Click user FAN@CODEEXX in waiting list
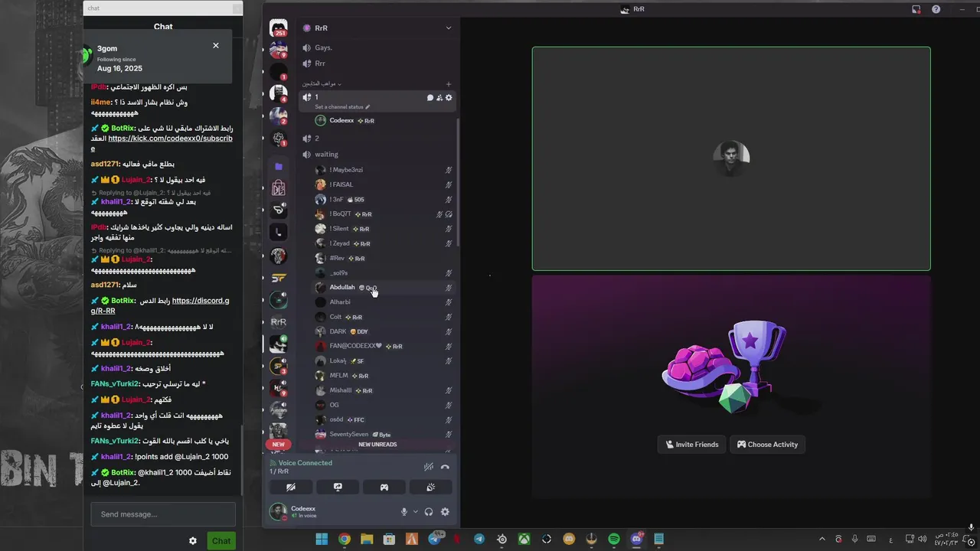The image size is (980, 551). 383,346
